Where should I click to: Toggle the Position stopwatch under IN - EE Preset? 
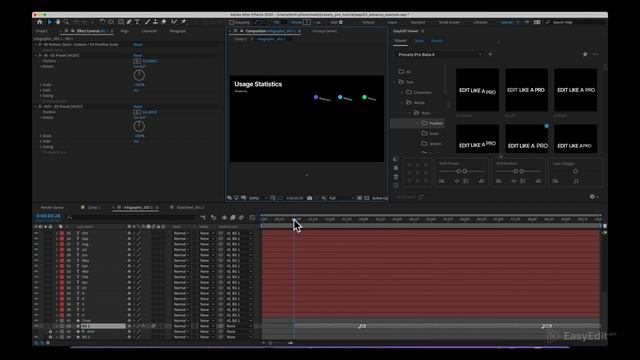(x=137, y=61)
